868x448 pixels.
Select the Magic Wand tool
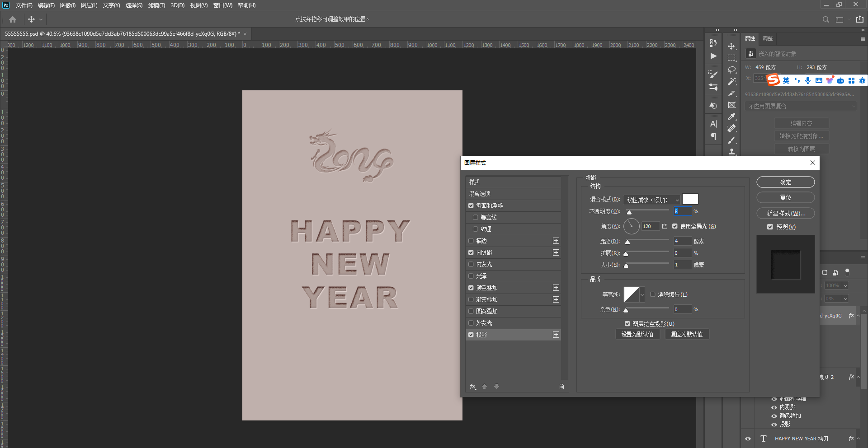pyautogui.click(x=731, y=82)
